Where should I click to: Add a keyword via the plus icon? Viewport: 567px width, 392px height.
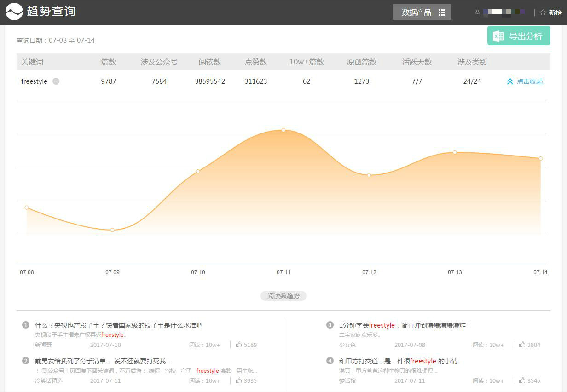pos(55,81)
